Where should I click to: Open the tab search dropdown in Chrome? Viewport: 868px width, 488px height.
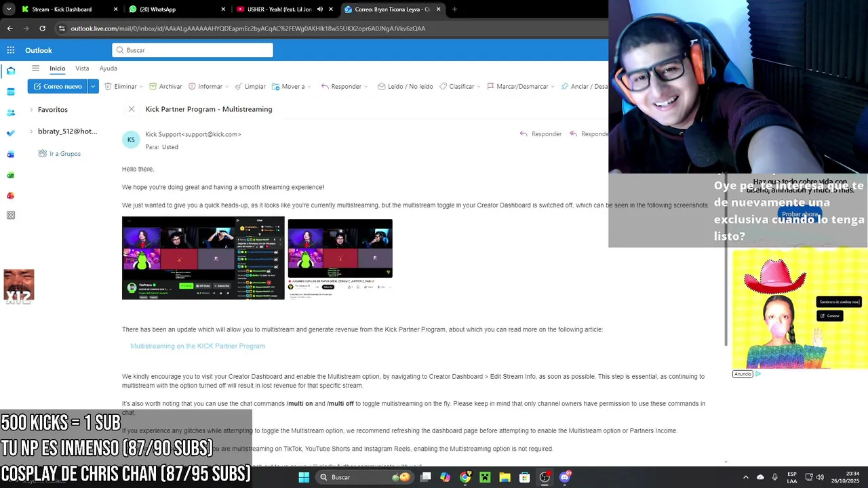point(8,9)
